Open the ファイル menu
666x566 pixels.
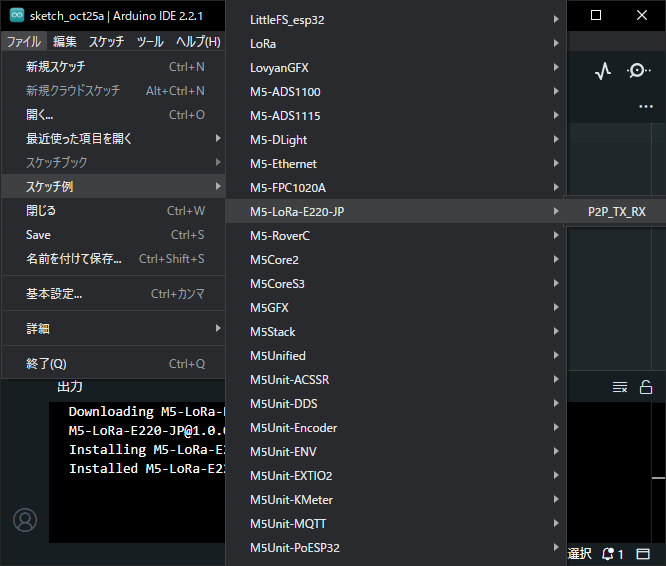click(x=24, y=42)
